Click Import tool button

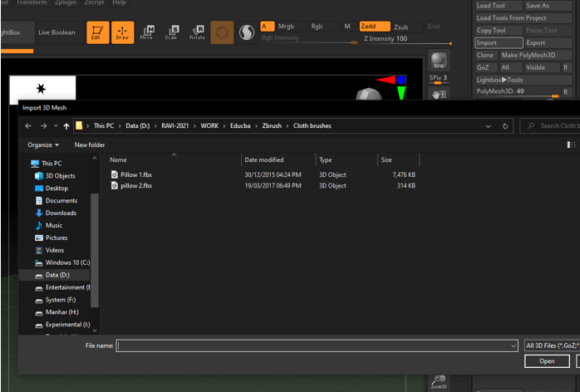[x=499, y=43]
